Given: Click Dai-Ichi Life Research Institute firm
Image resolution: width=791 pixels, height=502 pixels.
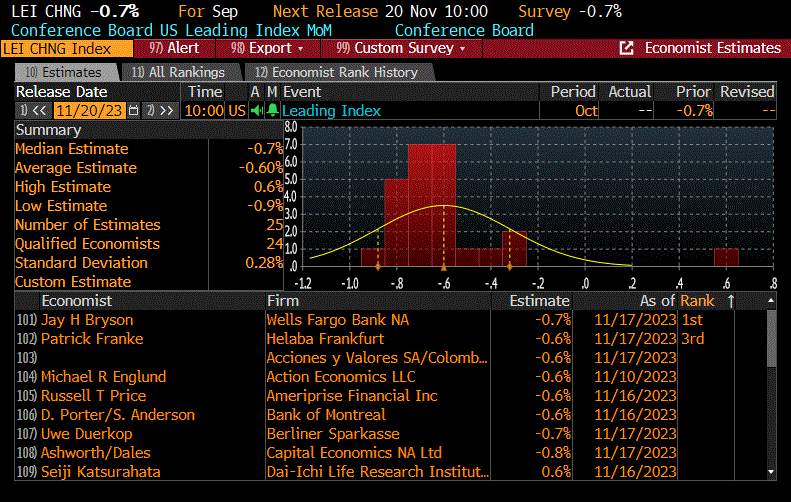Looking at the screenshot, I should pyautogui.click(x=377, y=472).
